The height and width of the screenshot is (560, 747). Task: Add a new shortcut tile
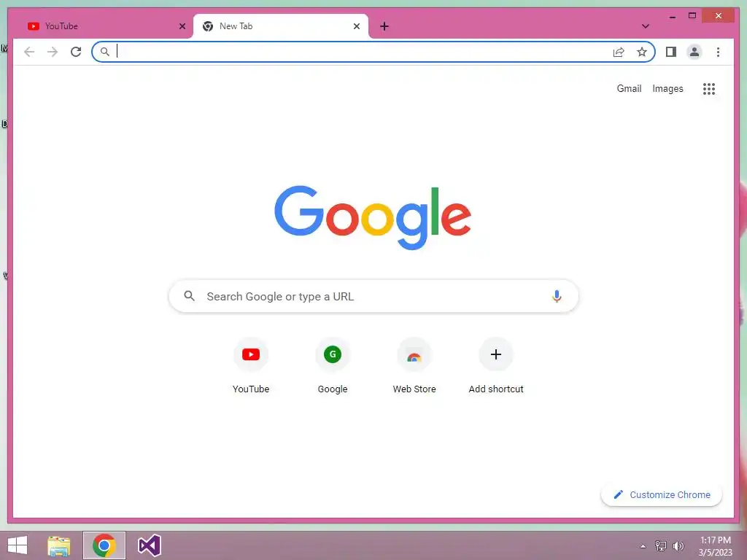click(496, 367)
